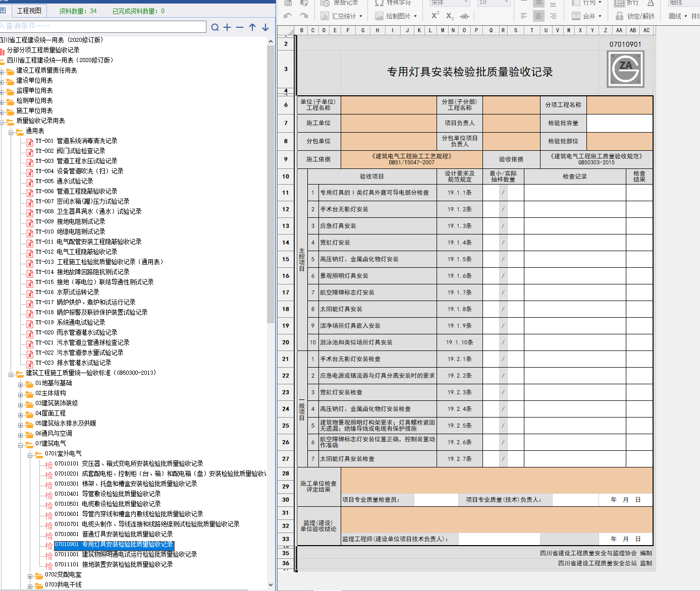Expand the 建设工程质量责任用表 folder

pyautogui.click(x=2, y=72)
